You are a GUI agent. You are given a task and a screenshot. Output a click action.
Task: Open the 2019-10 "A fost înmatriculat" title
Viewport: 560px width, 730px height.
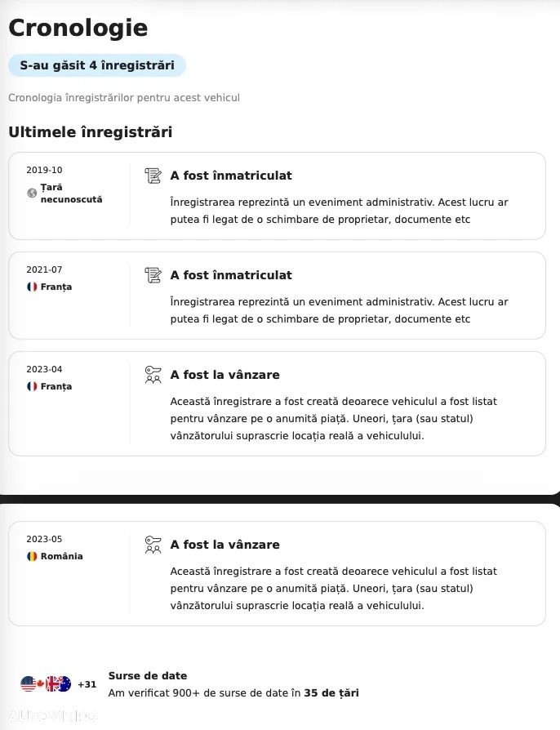231,176
